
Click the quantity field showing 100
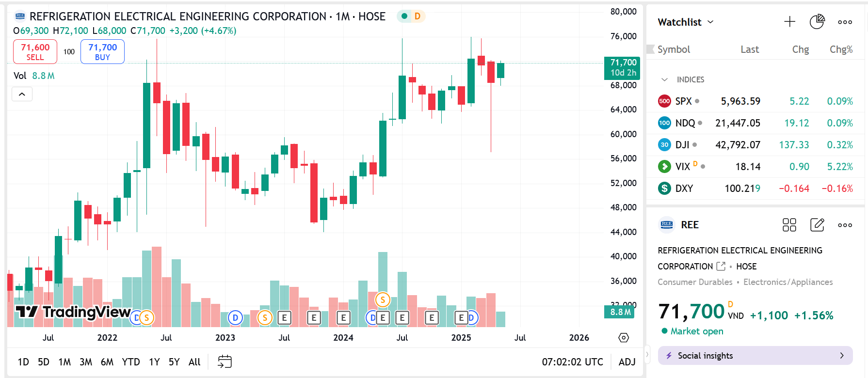point(69,52)
